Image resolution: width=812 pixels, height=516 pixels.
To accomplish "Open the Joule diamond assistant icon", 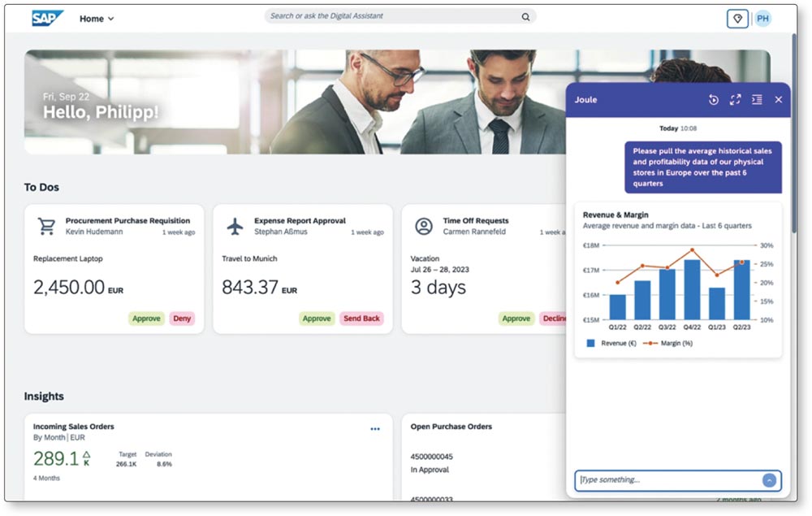I will tap(737, 19).
